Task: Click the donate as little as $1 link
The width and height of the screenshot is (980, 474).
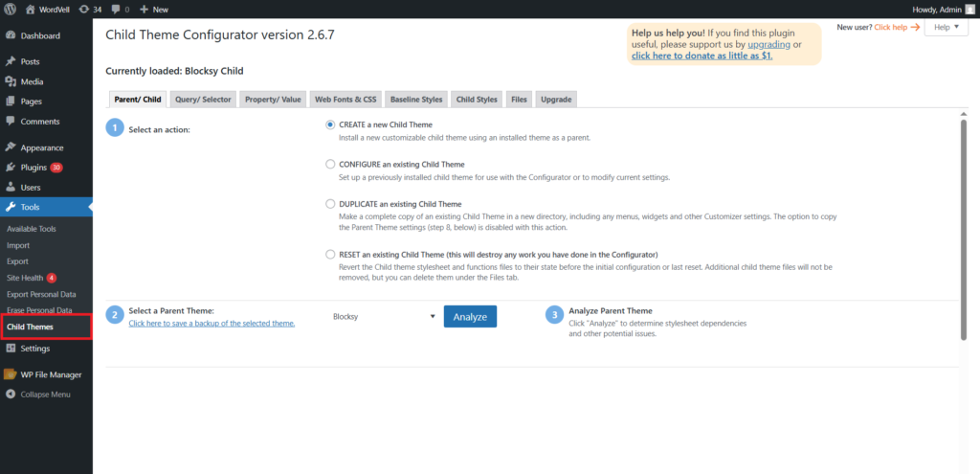Action: point(702,56)
